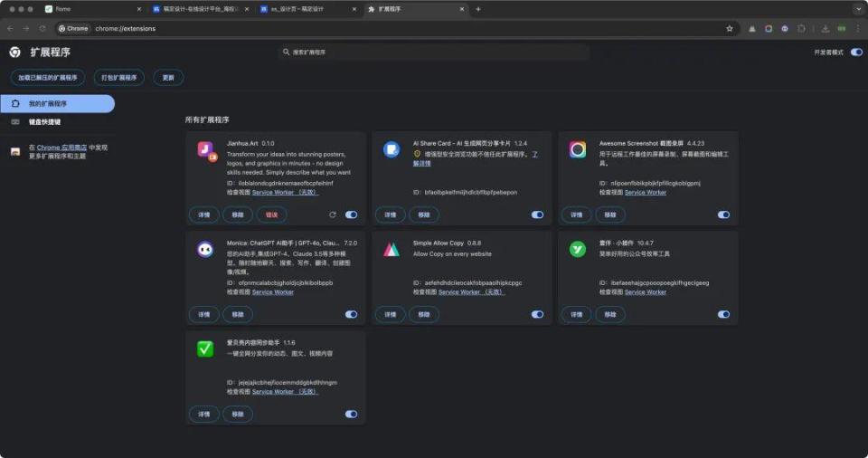Screen dimensions: 868x458
Task: Switch to the flomo tab
Action: (91, 9)
